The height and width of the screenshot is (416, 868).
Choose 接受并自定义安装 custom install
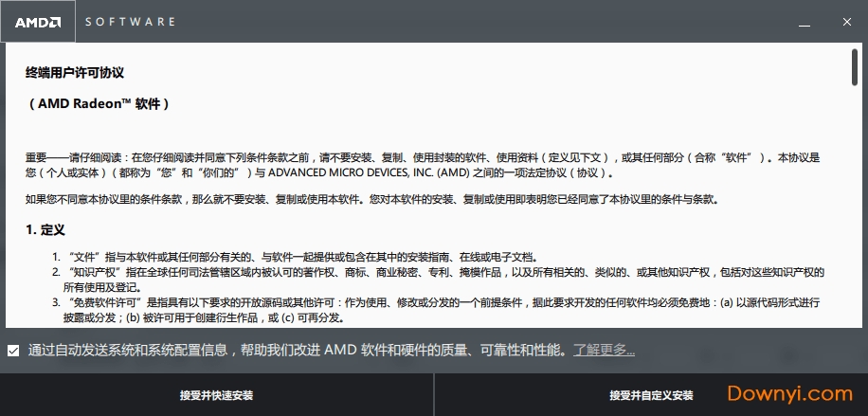coord(651,395)
